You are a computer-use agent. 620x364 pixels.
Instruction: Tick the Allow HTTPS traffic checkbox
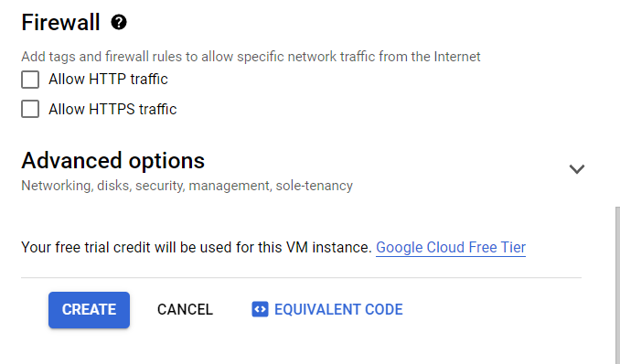[30, 109]
